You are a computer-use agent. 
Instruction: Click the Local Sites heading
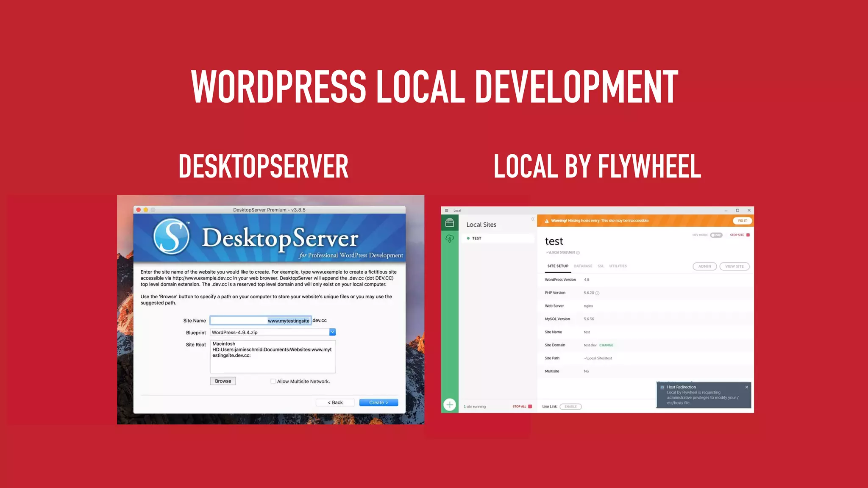pyautogui.click(x=481, y=225)
